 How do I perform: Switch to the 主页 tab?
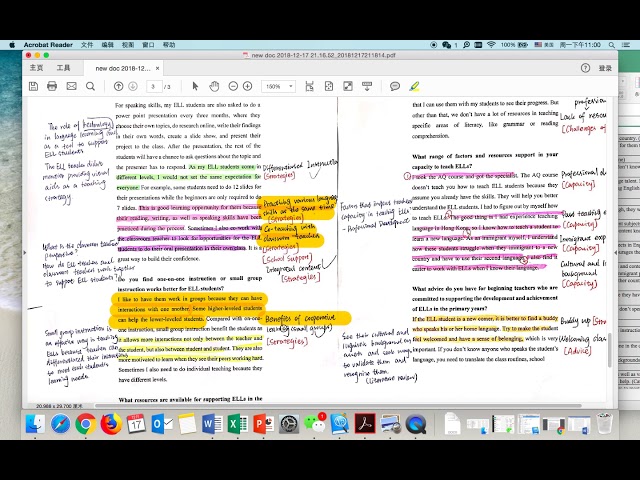coord(36,68)
